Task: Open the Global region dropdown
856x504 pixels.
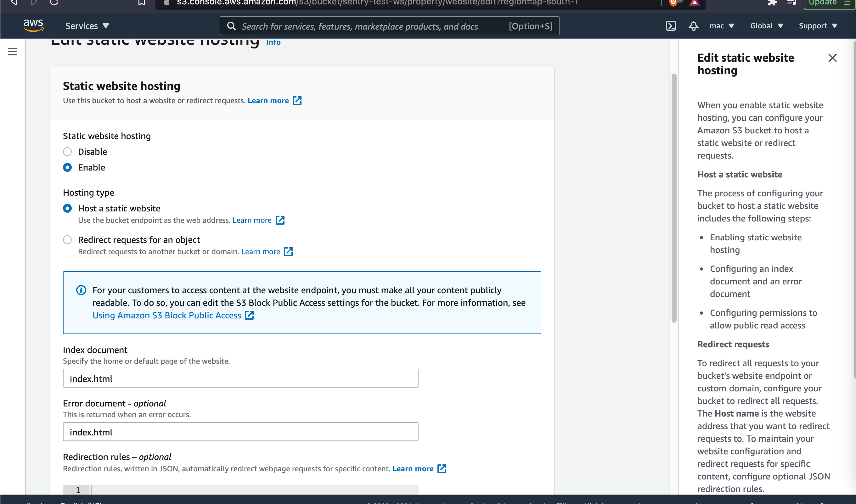Action: [x=766, y=25]
